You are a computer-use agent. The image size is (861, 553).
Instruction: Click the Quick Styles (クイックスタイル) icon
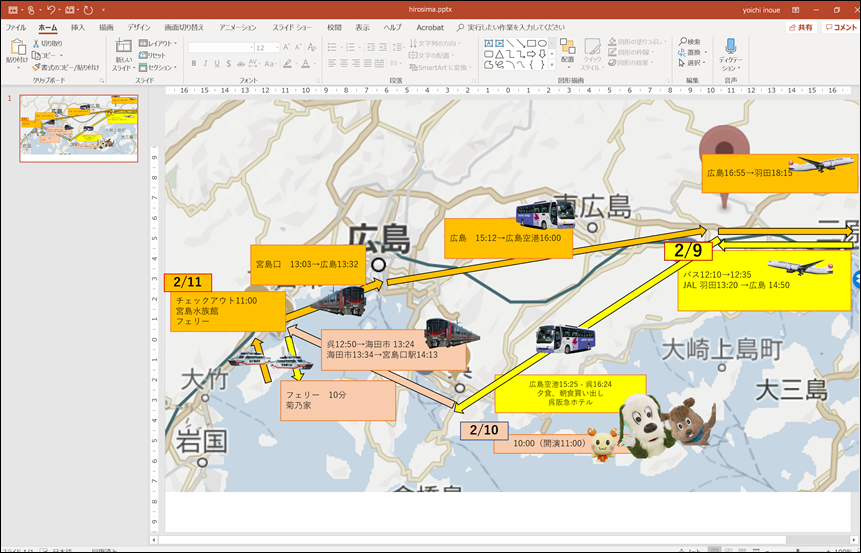tap(592, 47)
